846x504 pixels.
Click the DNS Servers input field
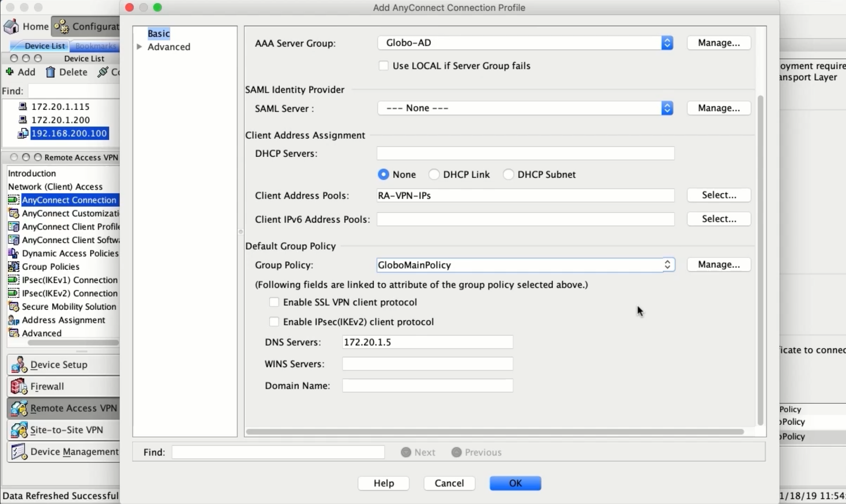428,342
